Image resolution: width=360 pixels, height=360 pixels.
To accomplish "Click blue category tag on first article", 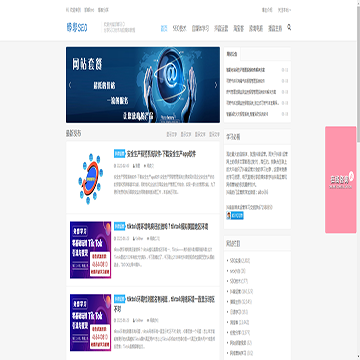I will (119, 154).
